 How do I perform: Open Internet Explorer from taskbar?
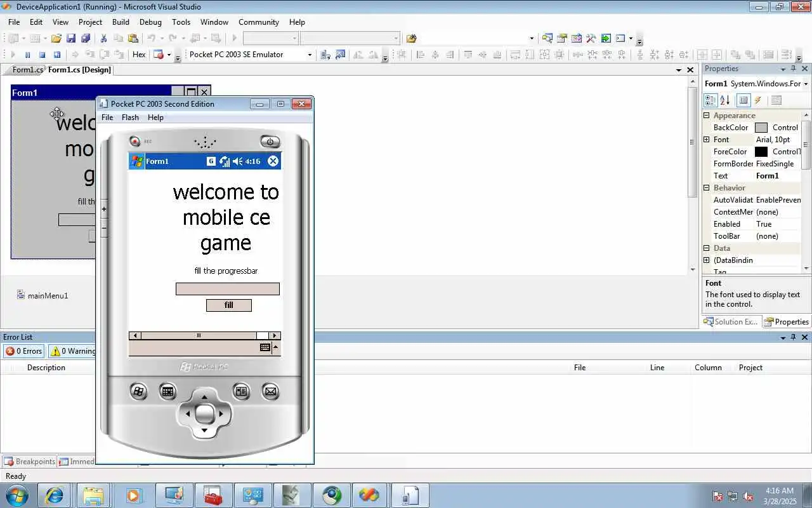coord(54,495)
